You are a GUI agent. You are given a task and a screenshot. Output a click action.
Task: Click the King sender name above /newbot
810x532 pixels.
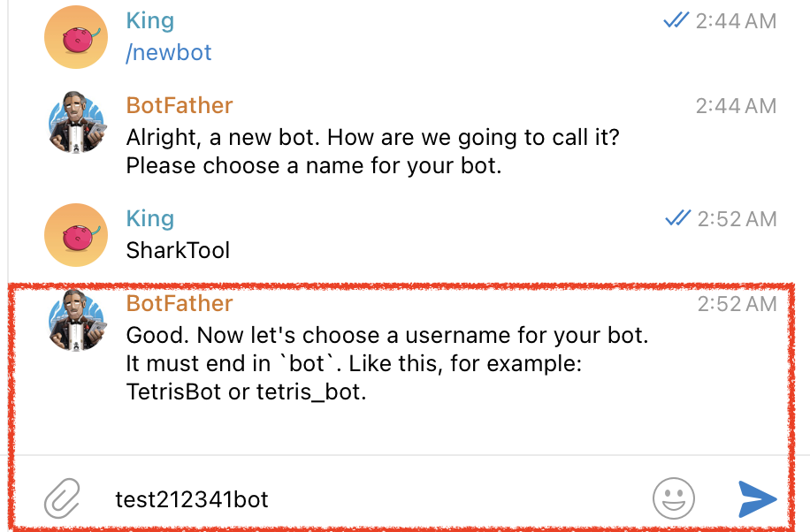[x=150, y=20]
